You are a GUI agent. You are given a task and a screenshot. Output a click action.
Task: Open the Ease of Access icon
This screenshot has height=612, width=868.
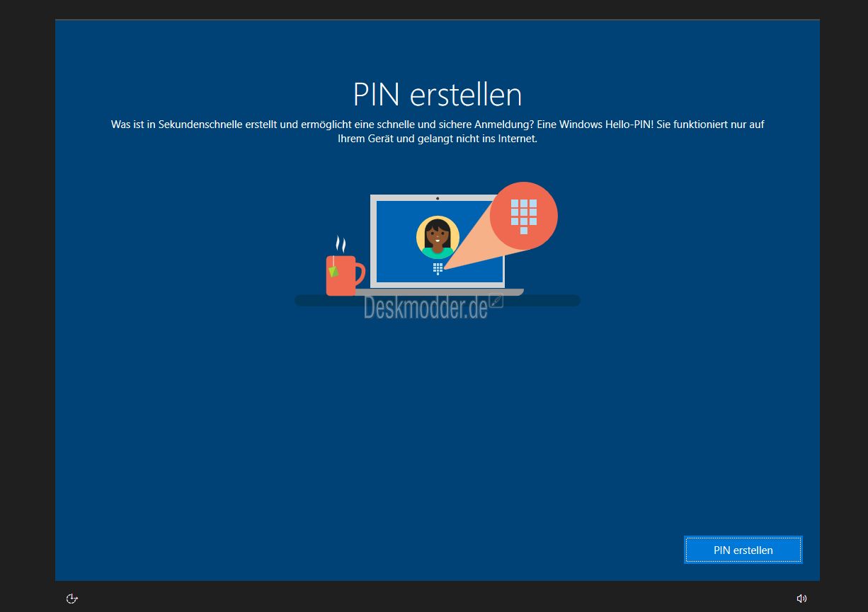(x=72, y=599)
